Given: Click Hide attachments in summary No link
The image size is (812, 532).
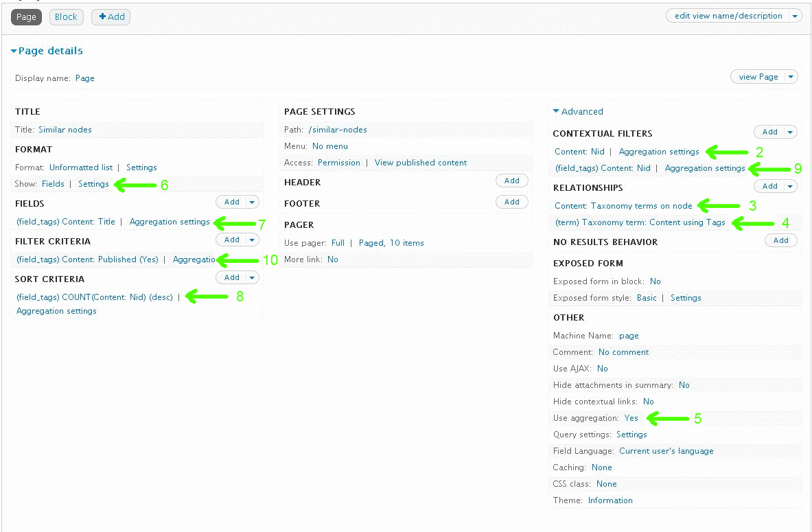Looking at the screenshot, I should [x=684, y=385].
